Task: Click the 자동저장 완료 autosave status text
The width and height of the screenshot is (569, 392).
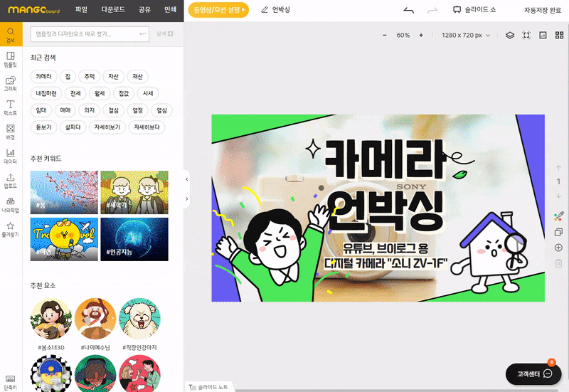Action: (x=543, y=10)
